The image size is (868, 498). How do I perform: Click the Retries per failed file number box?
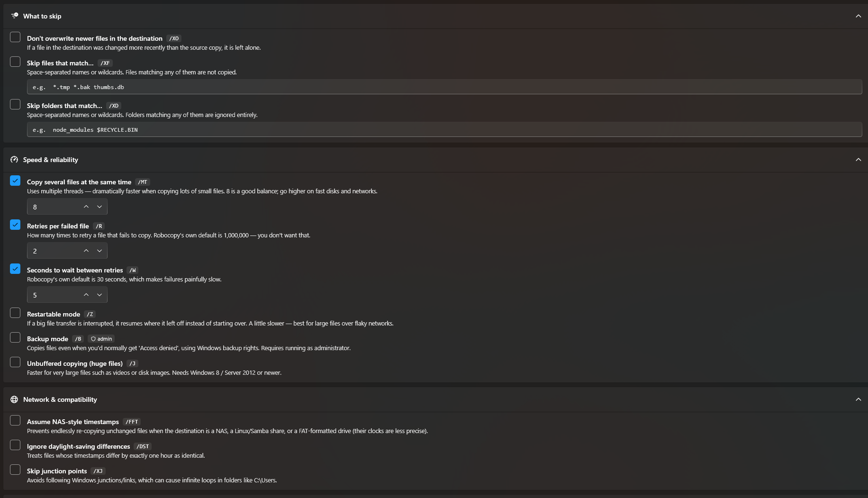pyautogui.click(x=67, y=251)
